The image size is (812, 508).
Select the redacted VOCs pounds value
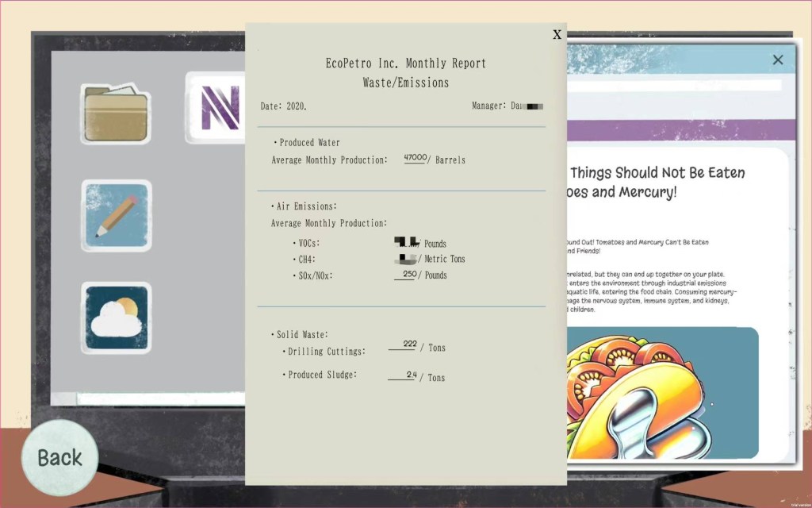[x=407, y=242]
